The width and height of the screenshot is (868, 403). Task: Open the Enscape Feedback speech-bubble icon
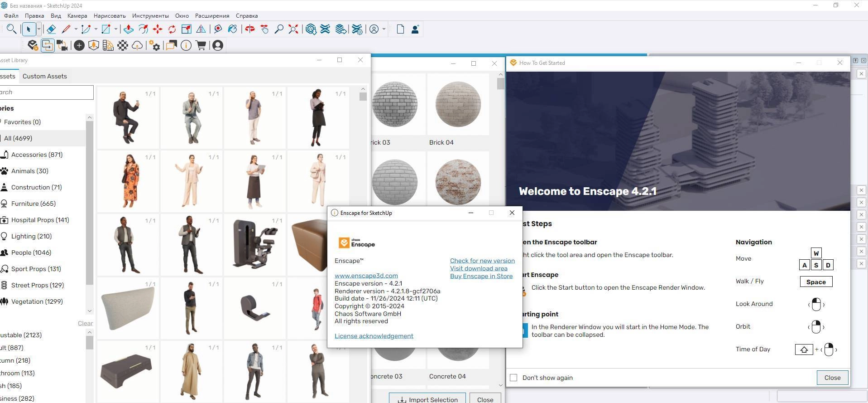(x=171, y=45)
